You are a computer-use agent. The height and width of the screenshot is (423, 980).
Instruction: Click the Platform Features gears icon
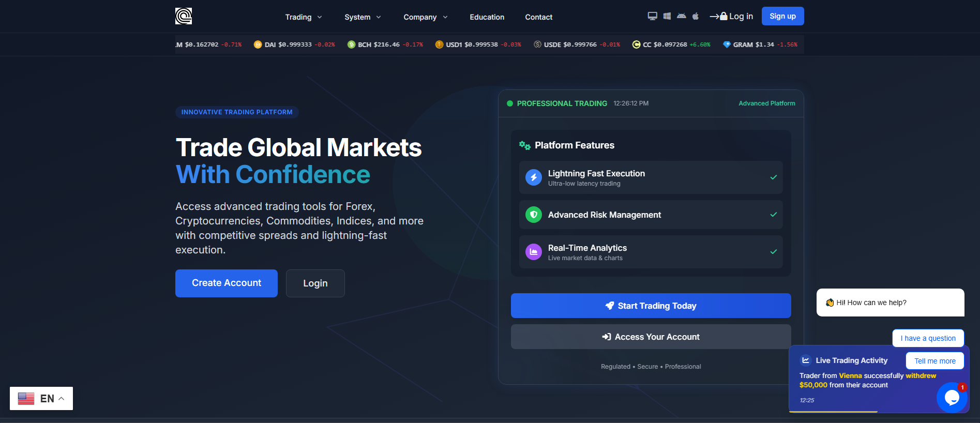point(525,145)
